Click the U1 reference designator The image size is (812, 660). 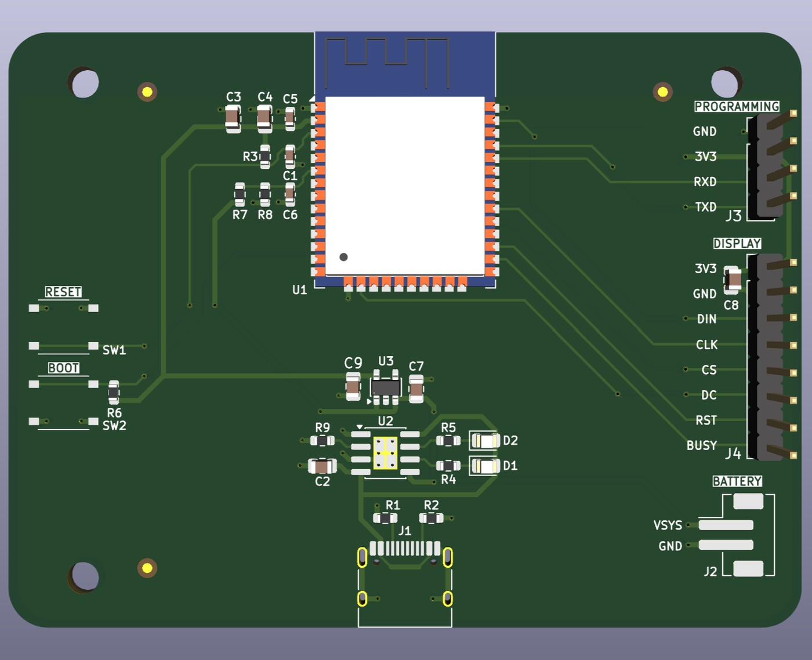(x=299, y=290)
